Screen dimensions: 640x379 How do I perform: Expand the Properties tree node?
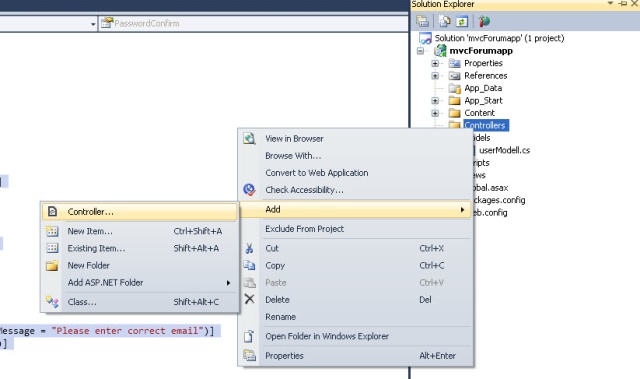[435, 63]
